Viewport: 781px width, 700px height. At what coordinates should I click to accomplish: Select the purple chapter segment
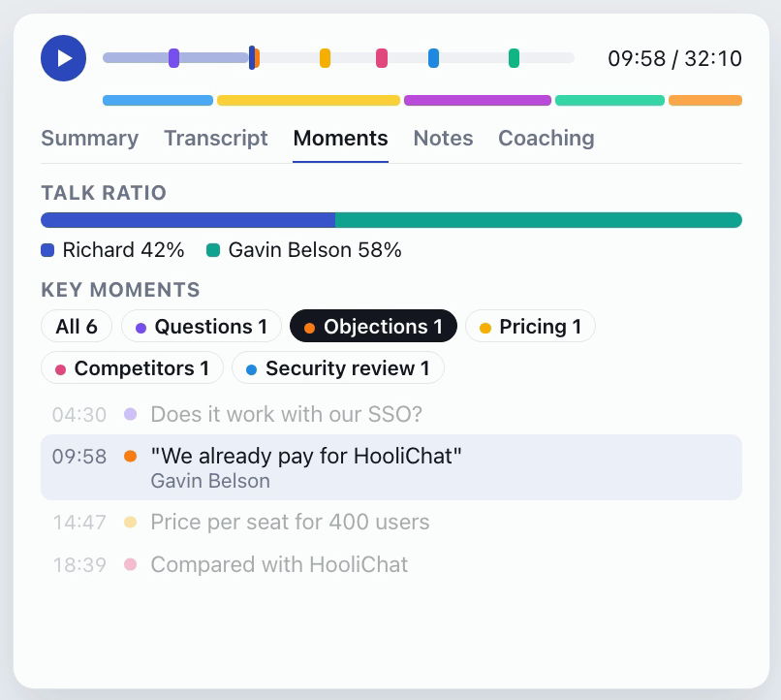click(x=478, y=100)
